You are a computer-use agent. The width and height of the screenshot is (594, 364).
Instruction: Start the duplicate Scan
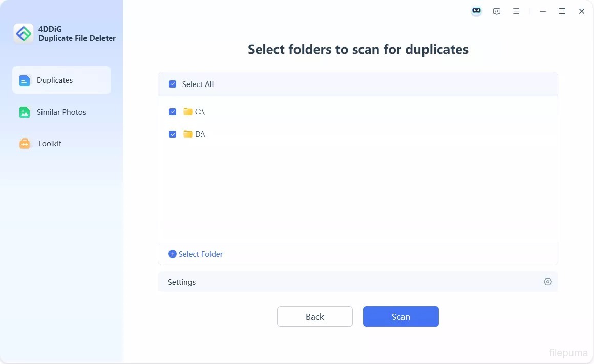click(400, 316)
